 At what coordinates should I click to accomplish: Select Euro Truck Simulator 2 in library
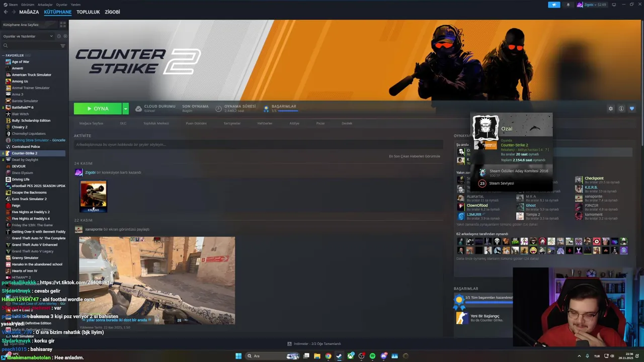(29, 199)
